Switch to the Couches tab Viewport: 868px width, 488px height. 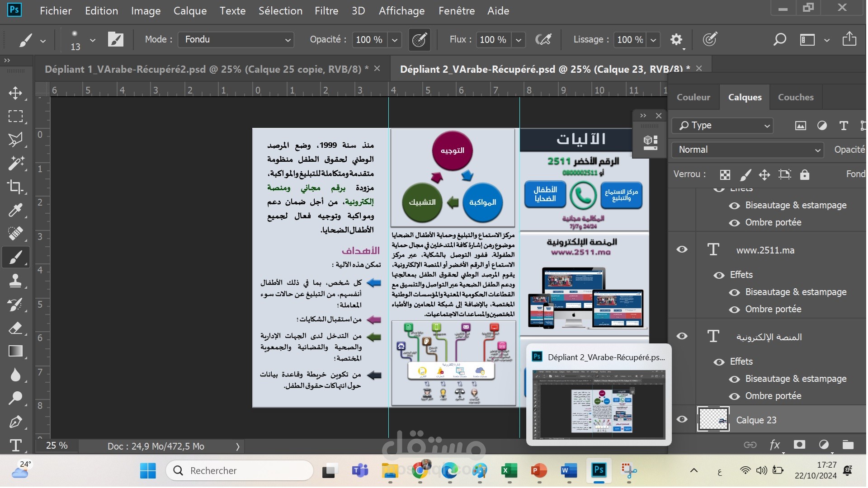tap(796, 97)
